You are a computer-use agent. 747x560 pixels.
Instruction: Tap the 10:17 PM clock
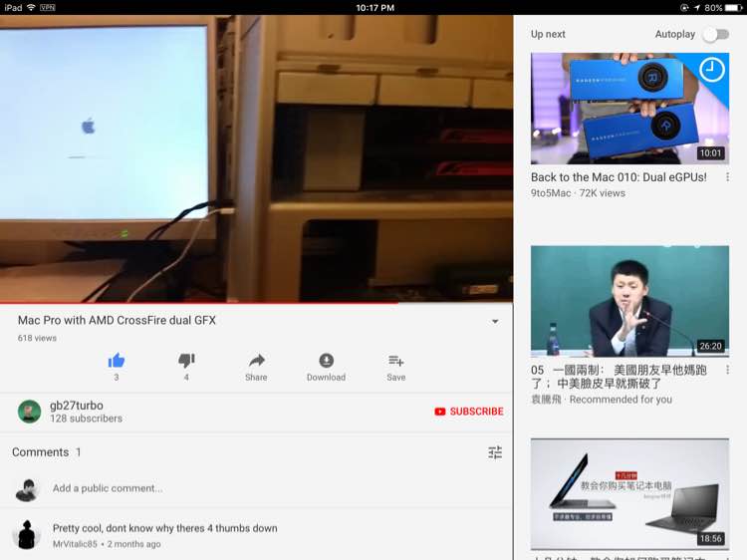(x=374, y=8)
